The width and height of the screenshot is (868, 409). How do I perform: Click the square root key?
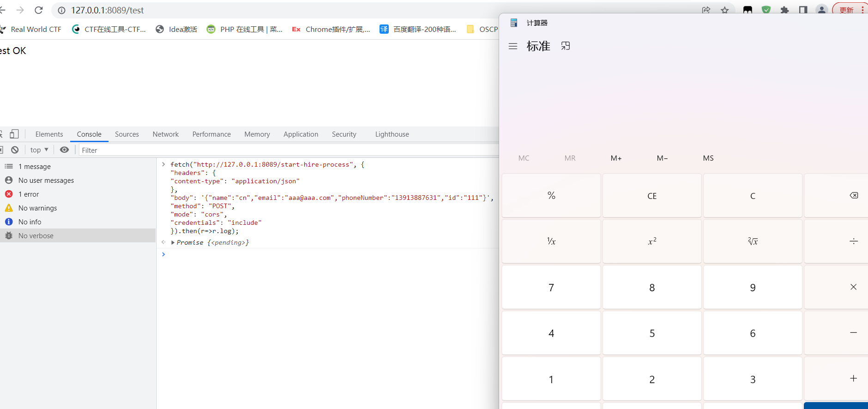click(x=753, y=241)
